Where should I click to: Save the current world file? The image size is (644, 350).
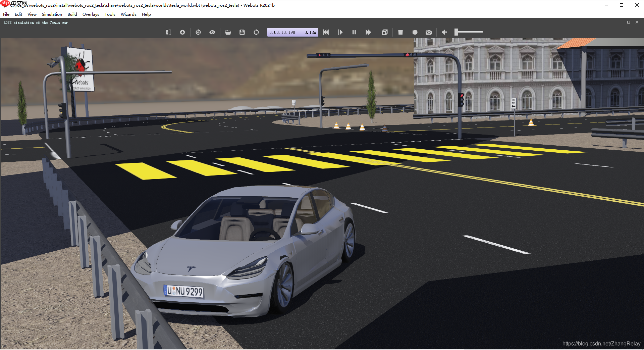(242, 32)
